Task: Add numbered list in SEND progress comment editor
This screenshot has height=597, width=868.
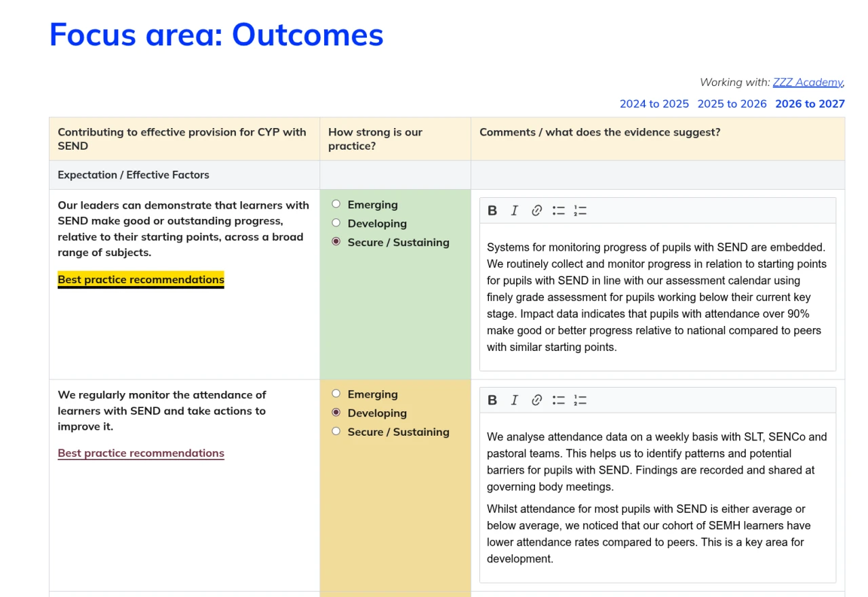Action: (x=580, y=211)
